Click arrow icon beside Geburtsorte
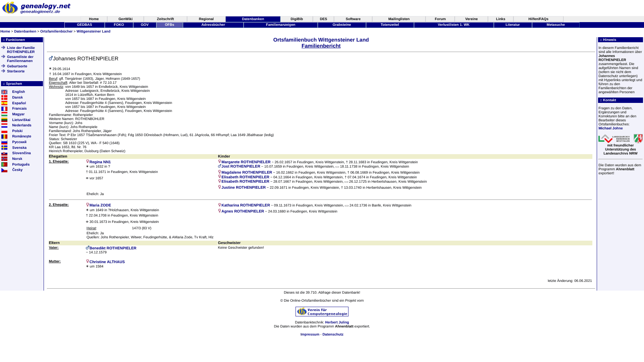The width and height of the screenshot is (644, 362). (x=3, y=66)
